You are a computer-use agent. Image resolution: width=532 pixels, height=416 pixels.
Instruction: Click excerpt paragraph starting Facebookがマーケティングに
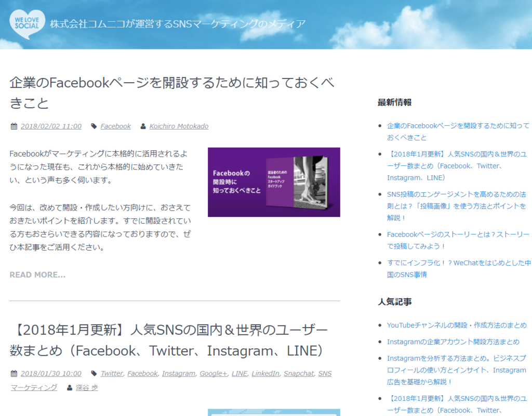click(x=98, y=167)
